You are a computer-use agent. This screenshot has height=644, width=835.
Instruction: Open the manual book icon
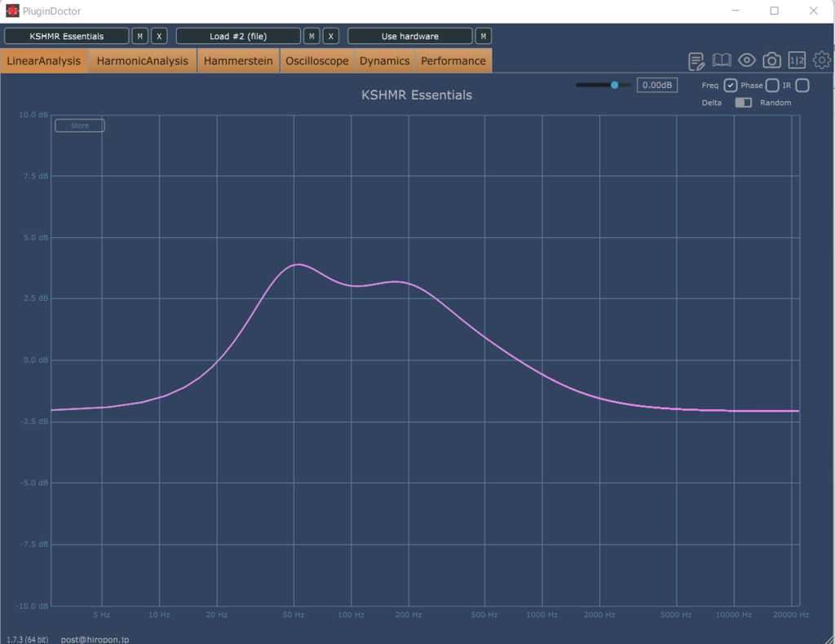pyautogui.click(x=722, y=60)
